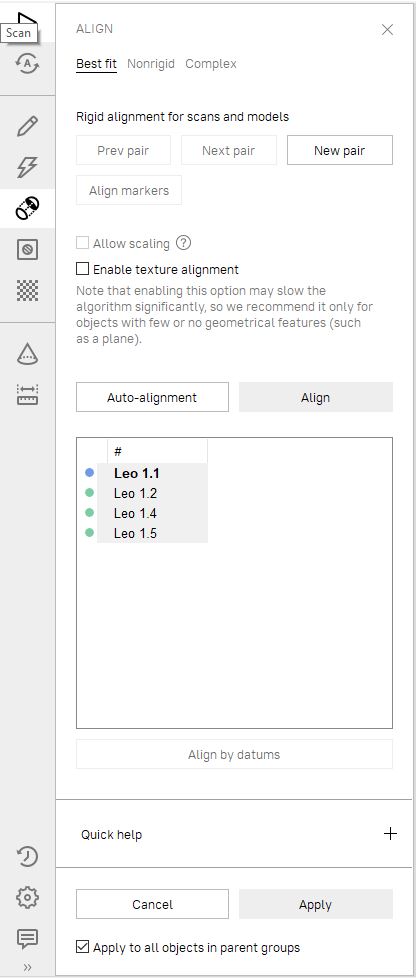This screenshot has height=978, width=416.
Task: Expand the Quick help section
Action: point(390,834)
